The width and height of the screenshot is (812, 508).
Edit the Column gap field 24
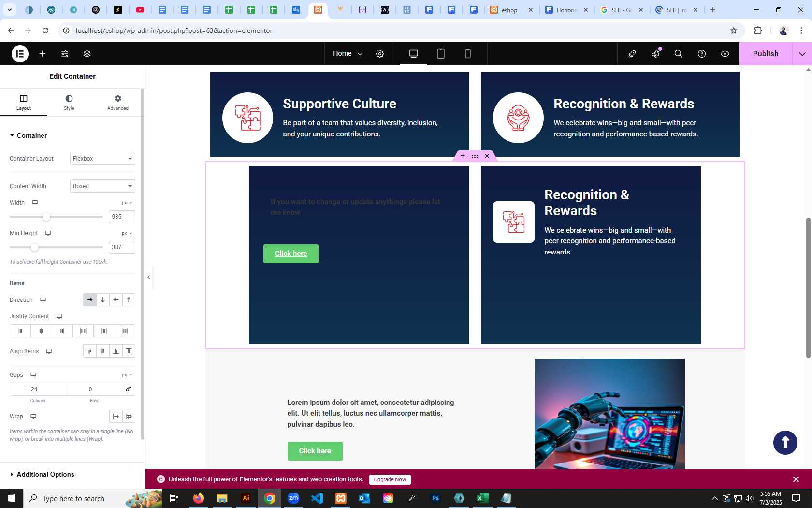click(x=38, y=389)
